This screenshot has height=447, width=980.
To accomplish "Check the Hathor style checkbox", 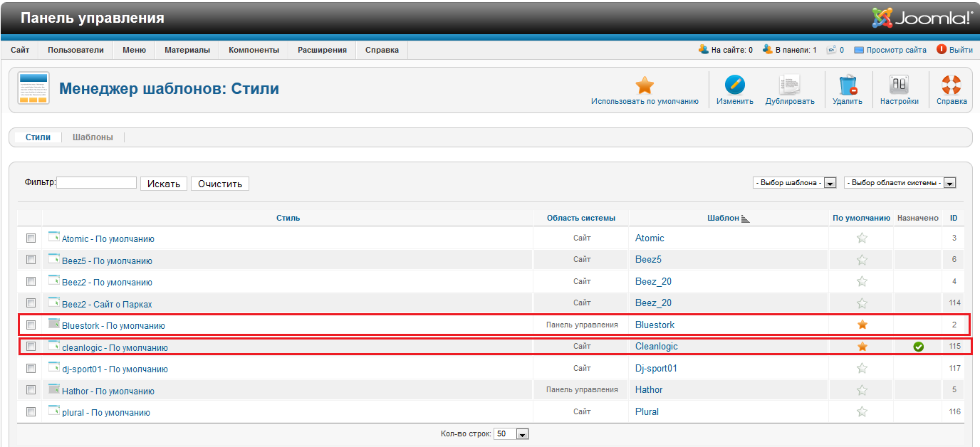I will coord(31,390).
